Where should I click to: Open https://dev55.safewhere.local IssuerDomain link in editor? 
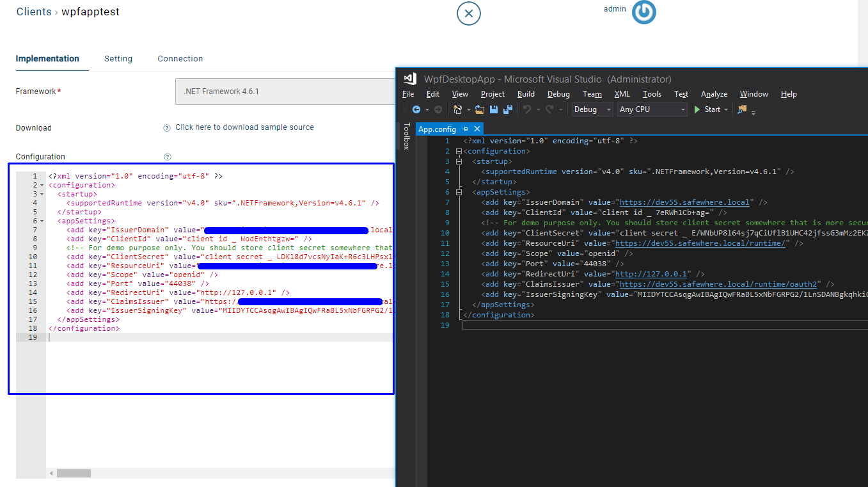tap(684, 202)
